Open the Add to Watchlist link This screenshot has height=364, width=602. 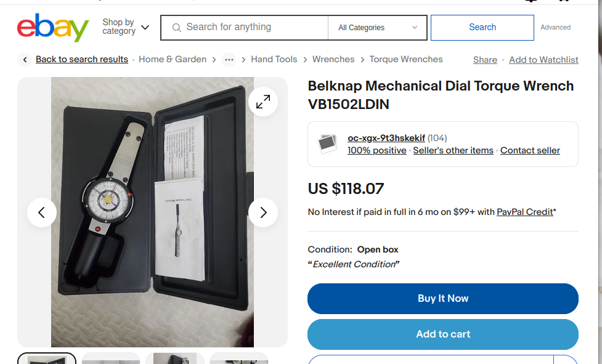543,60
